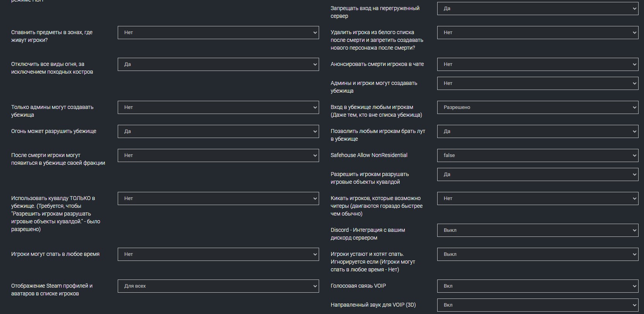Open 'Только админы могут создавать убежища' dropdown
644x314 pixels.
(x=218, y=107)
